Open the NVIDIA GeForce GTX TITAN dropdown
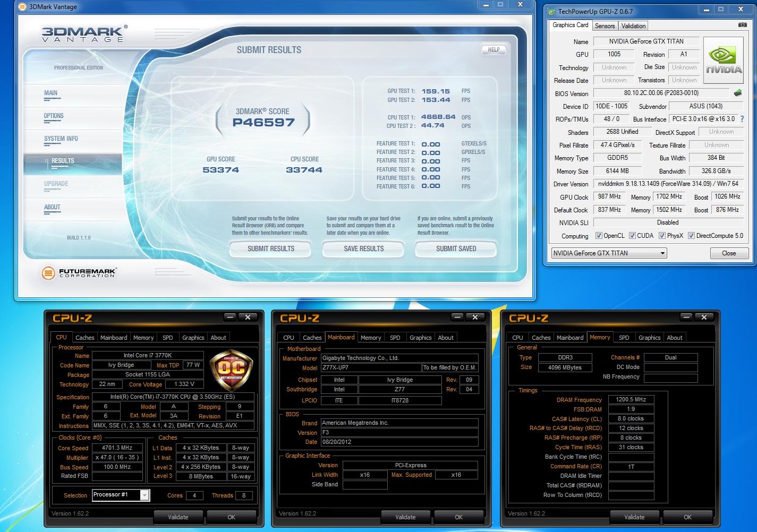 [609, 253]
